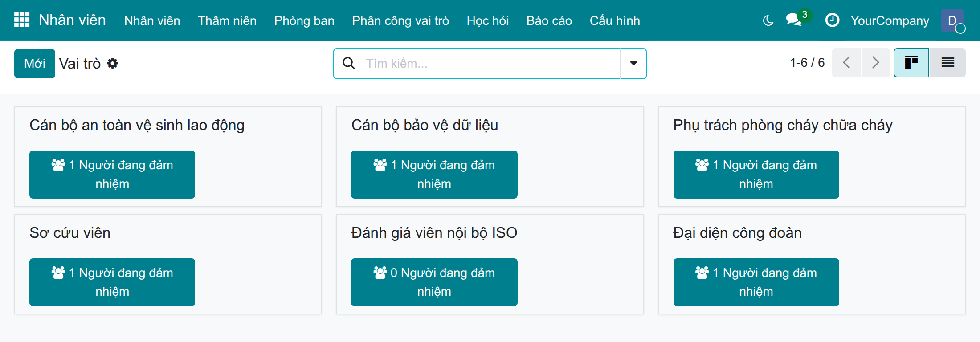Open the Phụ trách phòng cháy chữa cháy card title
The height and width of the screenshot is (342, 980).
pos(783,126)
